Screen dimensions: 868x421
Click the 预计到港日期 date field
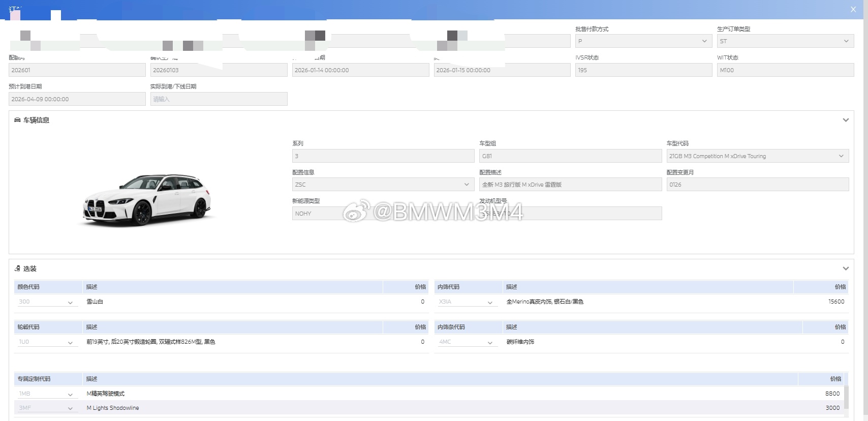[x=77, y=99]
